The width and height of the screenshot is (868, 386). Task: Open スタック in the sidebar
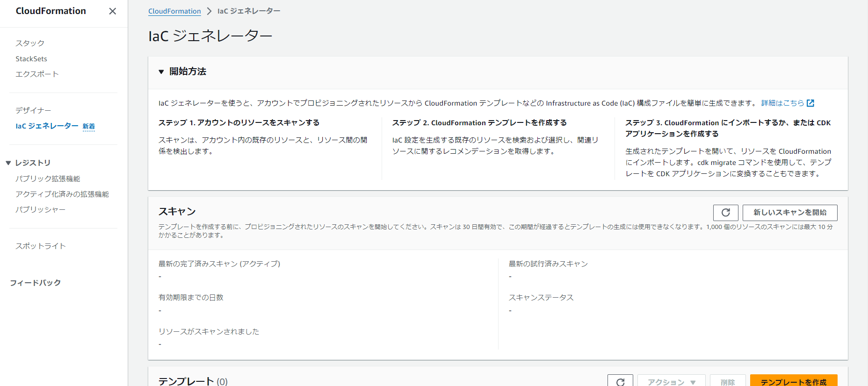[30, 43]
